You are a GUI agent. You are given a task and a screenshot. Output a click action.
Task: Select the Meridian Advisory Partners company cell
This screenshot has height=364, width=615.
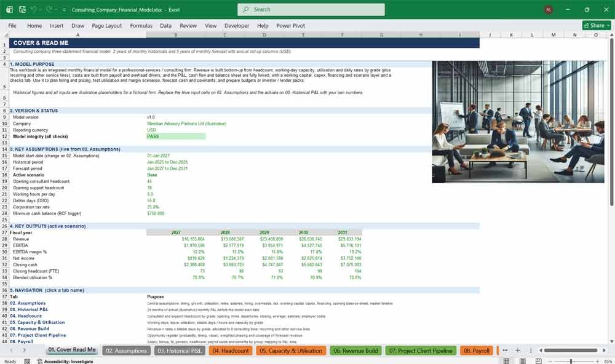(187, 124)
